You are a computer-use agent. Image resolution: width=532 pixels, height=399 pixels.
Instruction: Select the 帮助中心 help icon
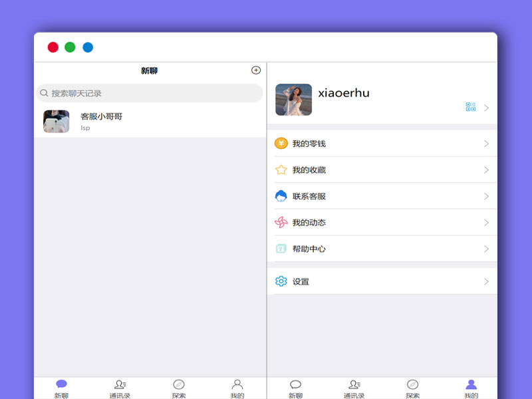(x=282, y=249)
